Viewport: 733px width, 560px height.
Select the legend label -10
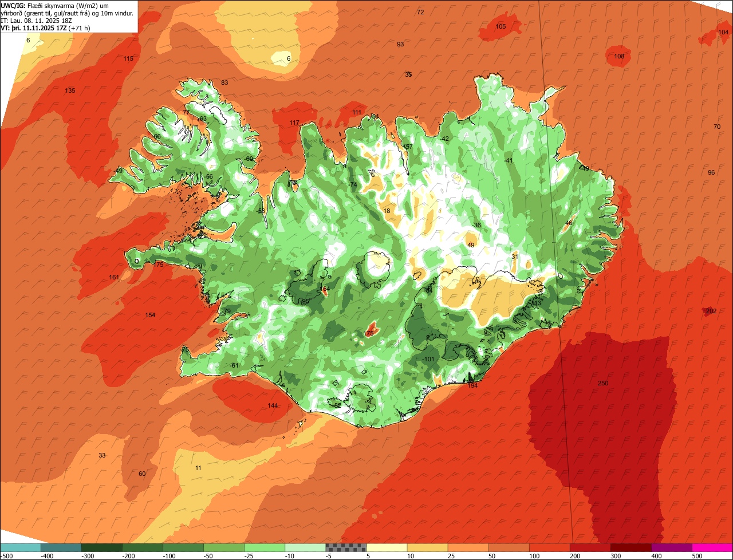tap(290, 556)
